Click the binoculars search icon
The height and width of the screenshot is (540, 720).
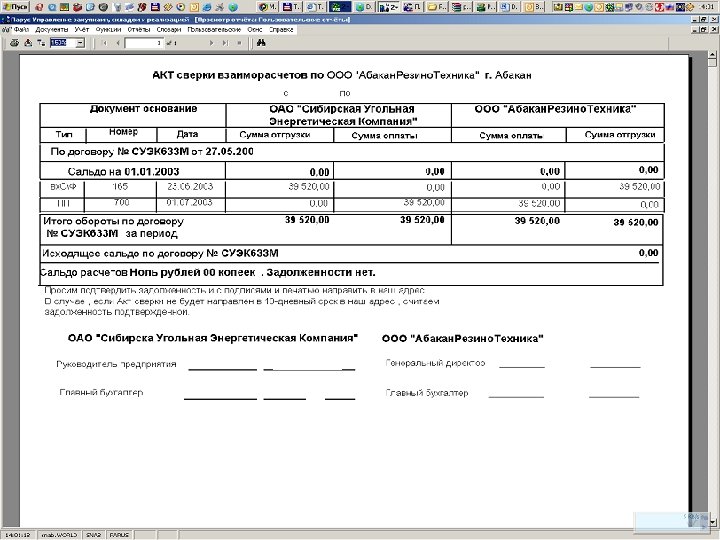click(x=261, y=43)
